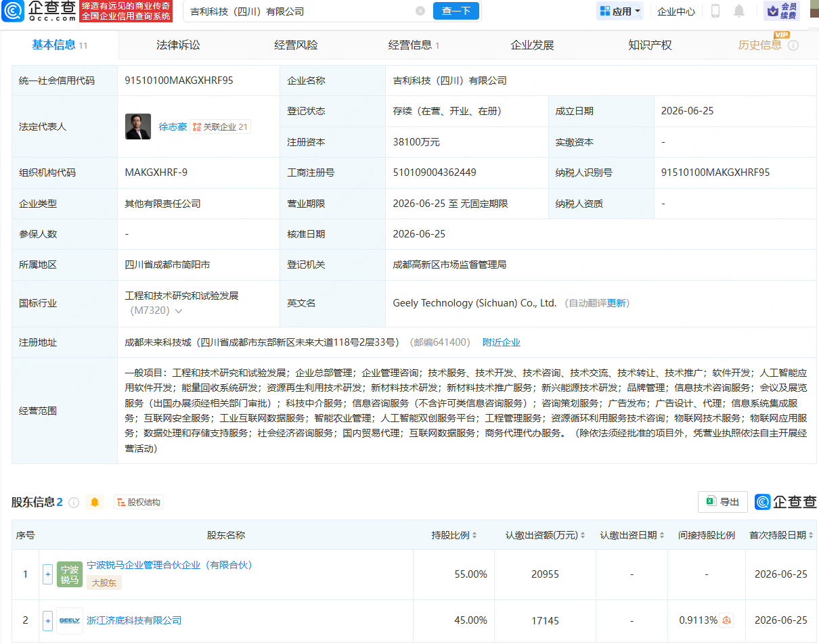
Task: Expand the row for 浙江济底科技有限公司
Action: (47, 620)
